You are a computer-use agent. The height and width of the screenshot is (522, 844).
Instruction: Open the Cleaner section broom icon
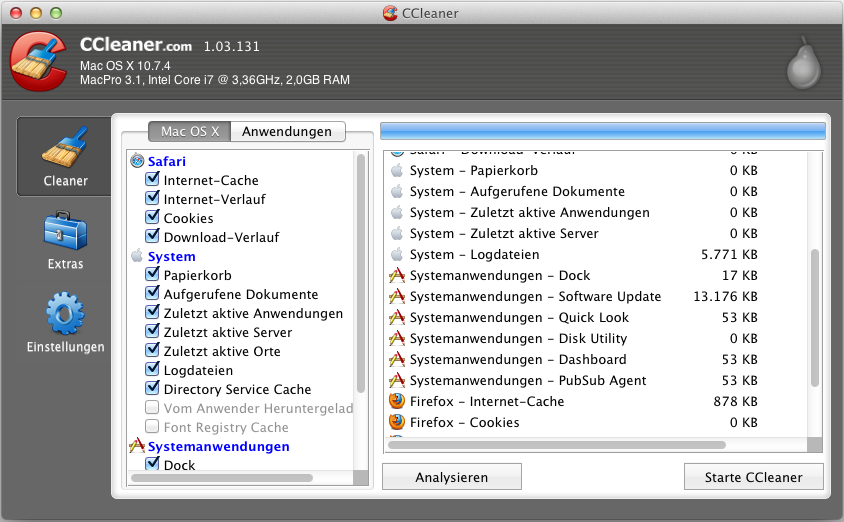tap(65, 147)
